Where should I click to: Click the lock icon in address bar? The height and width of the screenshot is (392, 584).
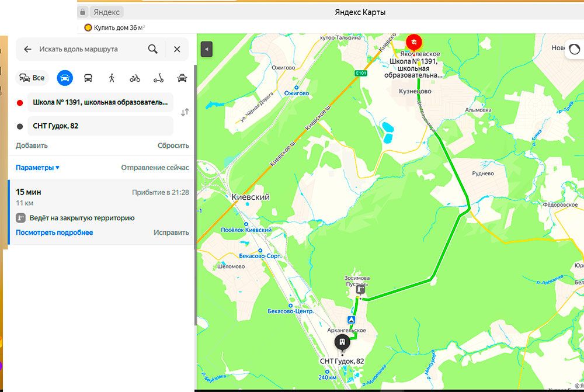click(83, 12)
